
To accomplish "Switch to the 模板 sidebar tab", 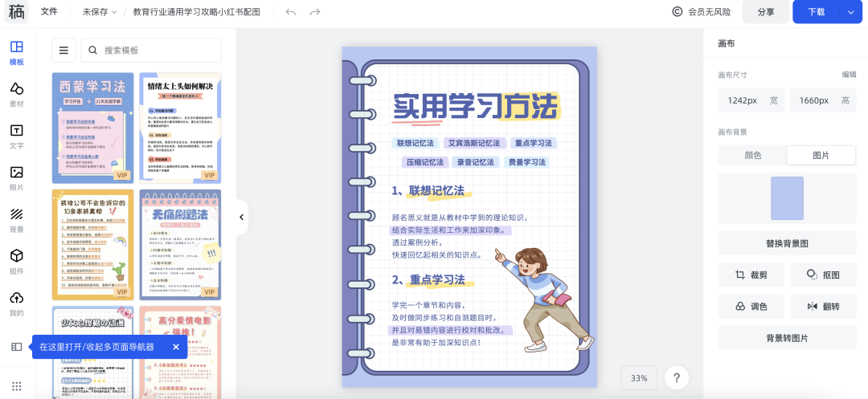I will [x=17, y=53].
